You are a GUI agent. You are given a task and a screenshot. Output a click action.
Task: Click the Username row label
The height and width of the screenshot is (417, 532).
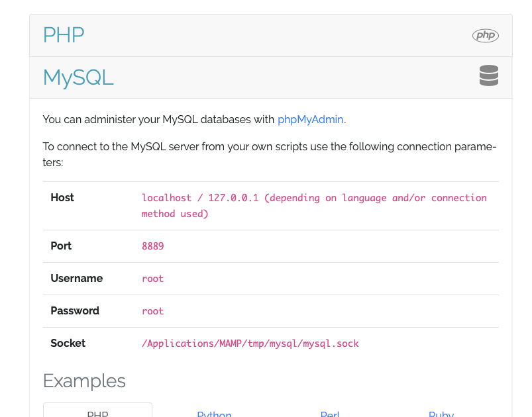[77, 279]
